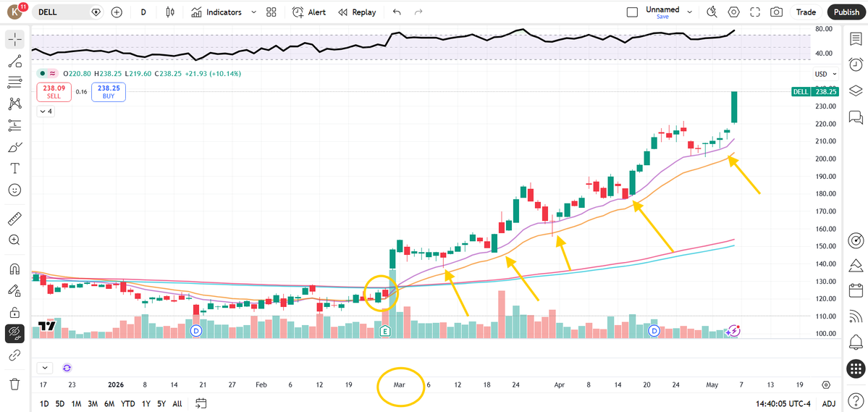Select the zoom in tool
Viewport: 868px width, 412px height.
[x=15, y=240]
